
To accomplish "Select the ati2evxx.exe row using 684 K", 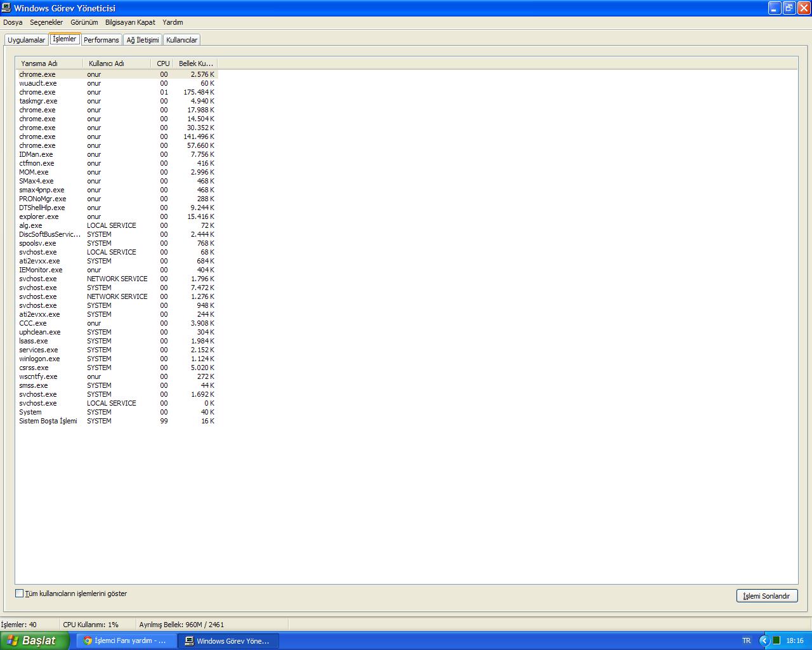I will point(117,261).
